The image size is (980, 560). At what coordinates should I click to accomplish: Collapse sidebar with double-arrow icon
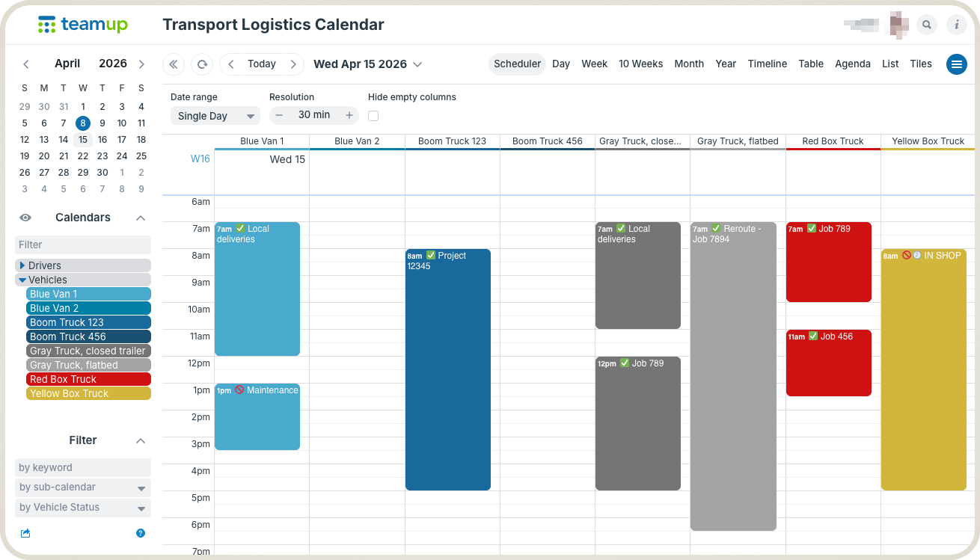pyautogui.click(x=174, y=64)
